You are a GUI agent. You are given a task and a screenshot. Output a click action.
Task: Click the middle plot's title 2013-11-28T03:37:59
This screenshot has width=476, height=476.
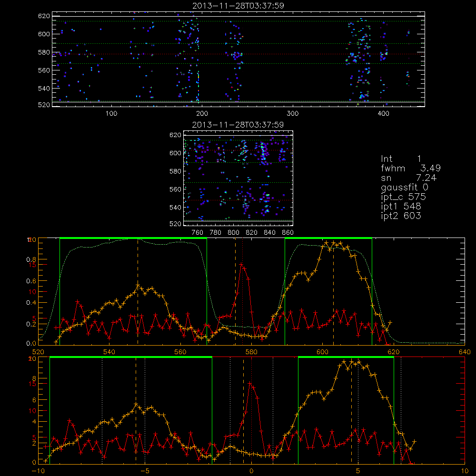[x=238, y=125]
